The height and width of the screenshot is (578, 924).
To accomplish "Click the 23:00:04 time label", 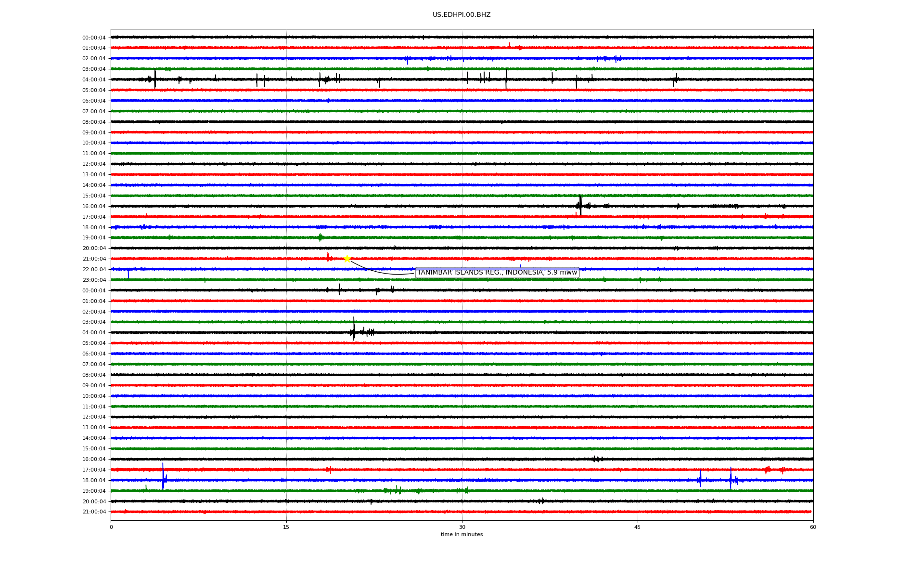I will click(94, 280).
